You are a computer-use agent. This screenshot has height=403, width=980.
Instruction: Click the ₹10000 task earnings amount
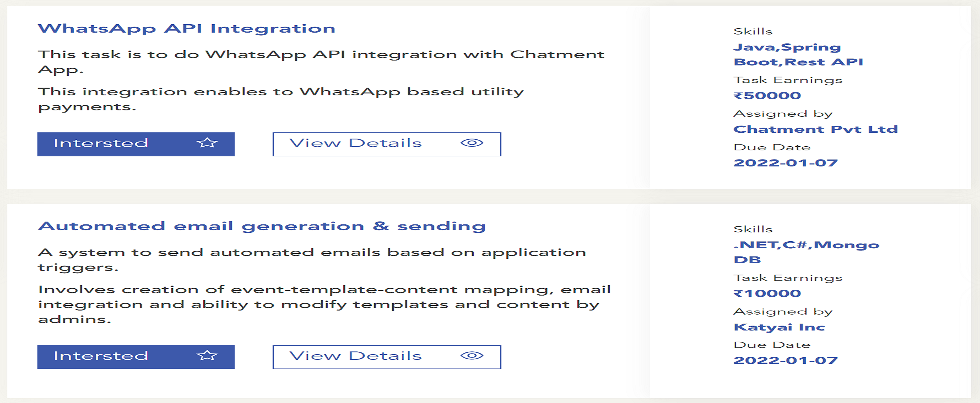pyautogui.click(x=767, y=293)
